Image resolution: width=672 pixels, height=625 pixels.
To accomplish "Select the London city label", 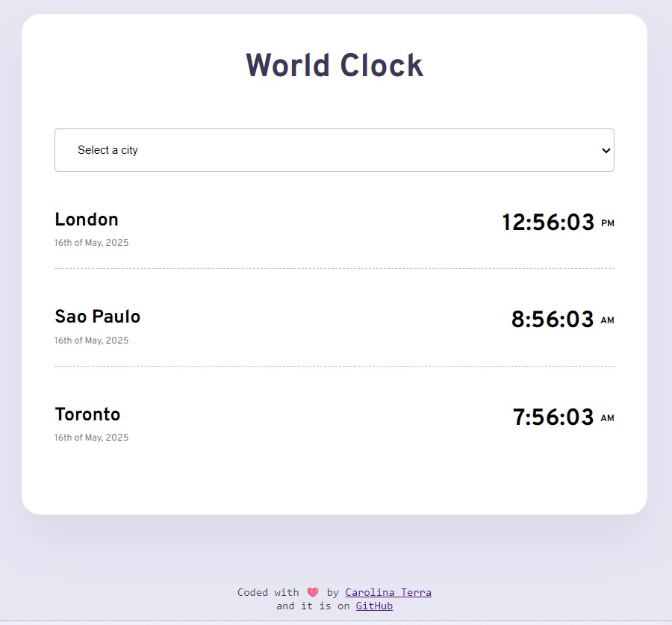I will pyautogui.click(x=86, y=220).
